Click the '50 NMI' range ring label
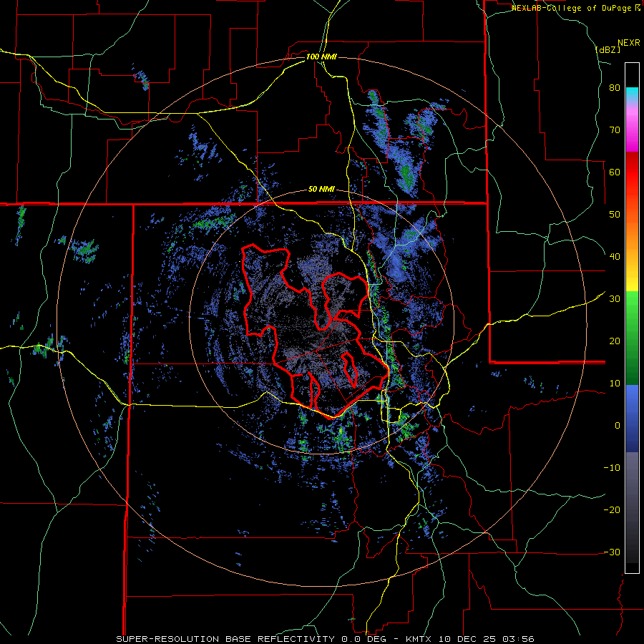This screenshot has width=644, height=644. point(321,190)
